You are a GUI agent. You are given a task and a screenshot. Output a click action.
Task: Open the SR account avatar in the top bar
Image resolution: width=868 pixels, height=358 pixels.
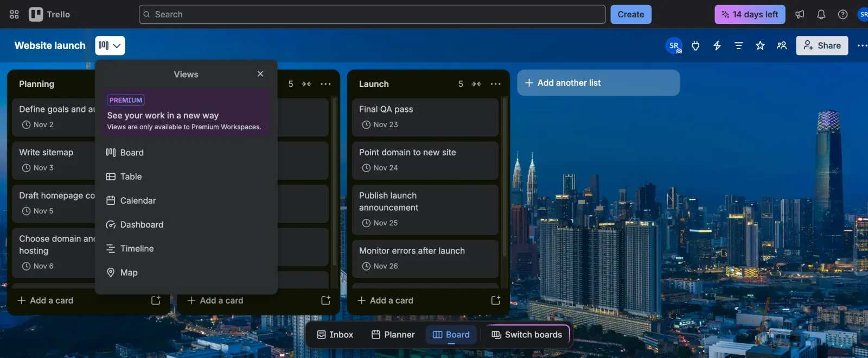[863, 15]
